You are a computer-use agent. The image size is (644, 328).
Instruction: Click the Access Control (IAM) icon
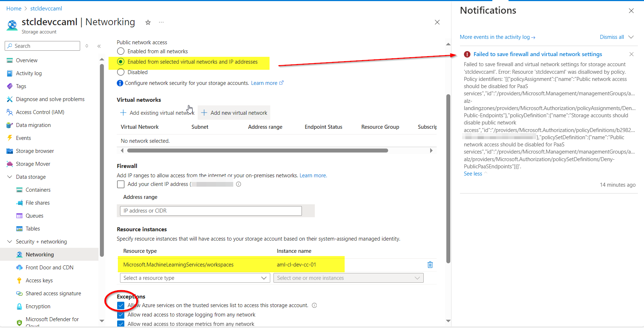pos(10,112)
